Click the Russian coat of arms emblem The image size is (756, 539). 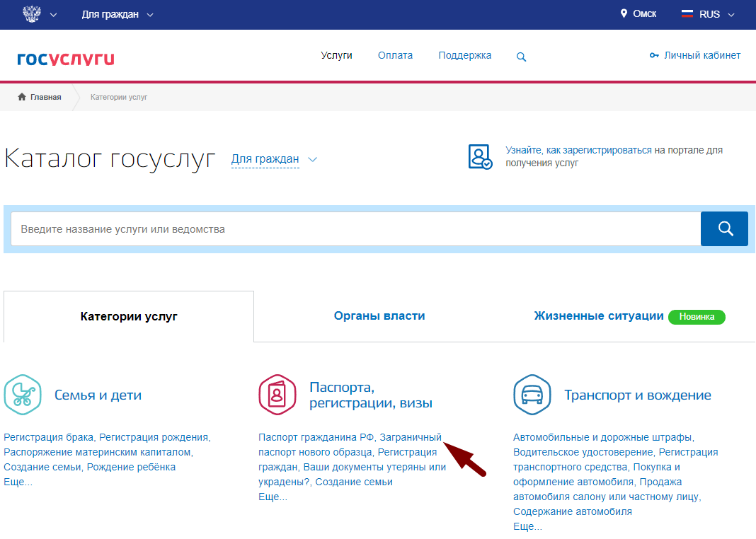[32, 13]
